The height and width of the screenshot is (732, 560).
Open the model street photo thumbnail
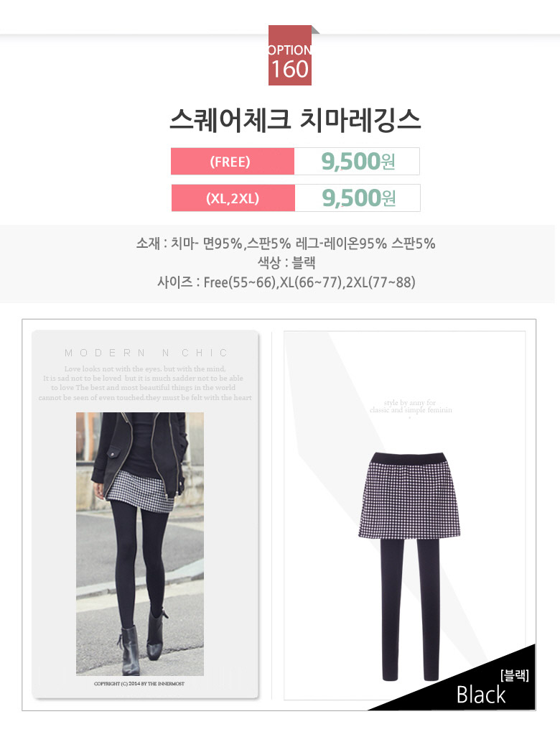pyautogui.click(x=140, y=544)
